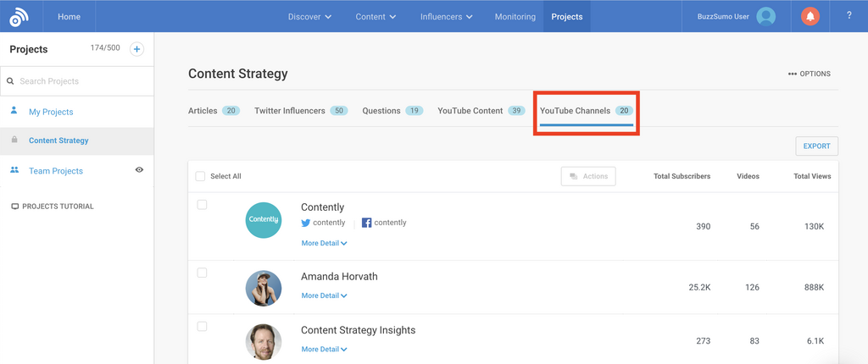This screenshot has width=868, height=364.
Task: Tick the checkbox for Contently channel
Action: point(202,205)
